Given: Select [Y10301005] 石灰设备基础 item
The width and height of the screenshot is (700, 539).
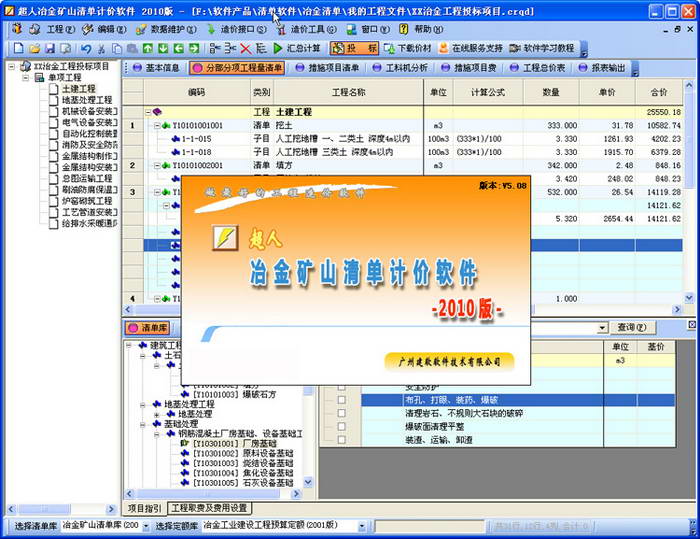Looking at the screenshot, I should click(243, 483).
